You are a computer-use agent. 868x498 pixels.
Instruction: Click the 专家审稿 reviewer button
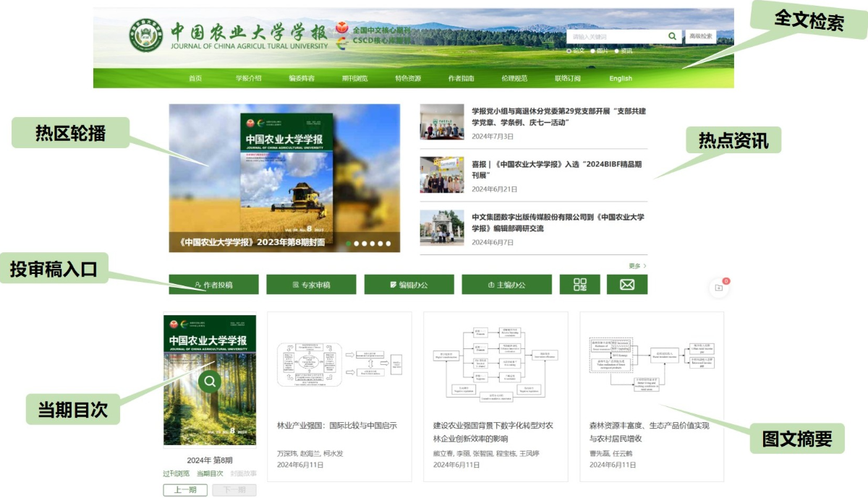coord(311,285)
